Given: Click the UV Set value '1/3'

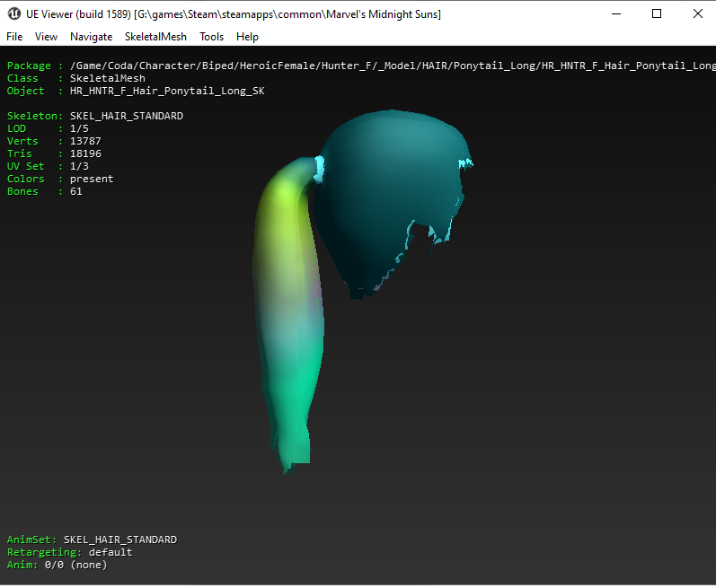Looking at the screenshot, I should point(79,166).
